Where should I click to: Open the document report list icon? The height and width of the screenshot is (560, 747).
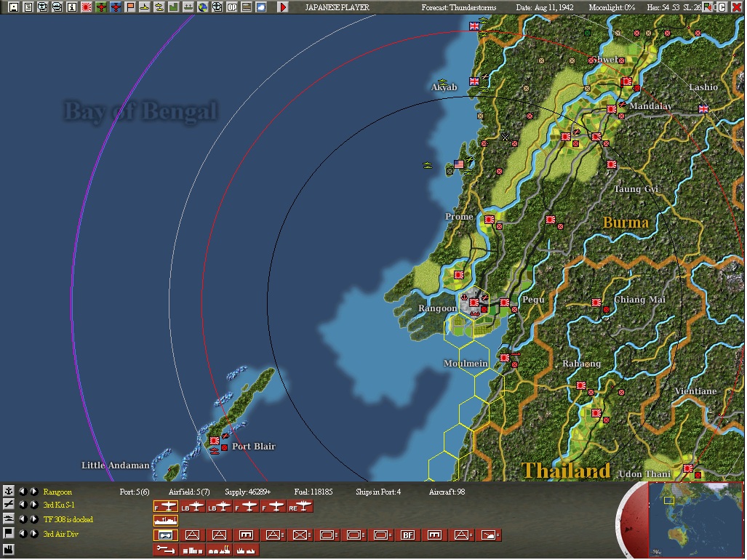point(28,7)
